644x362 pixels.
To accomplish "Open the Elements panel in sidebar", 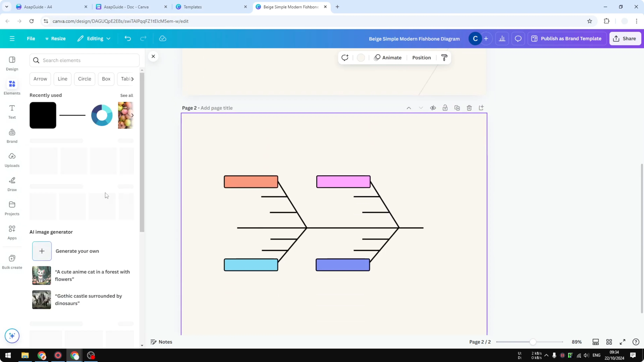I will 12,87.
